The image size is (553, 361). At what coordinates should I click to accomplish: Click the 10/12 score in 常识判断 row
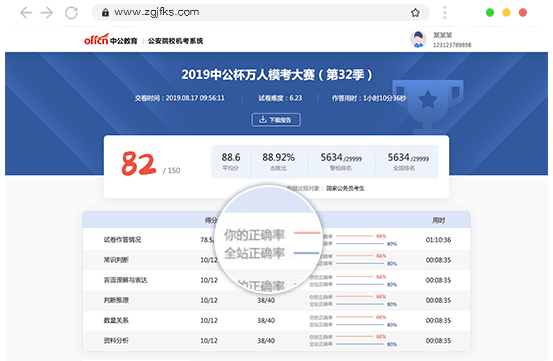[209, 260]
